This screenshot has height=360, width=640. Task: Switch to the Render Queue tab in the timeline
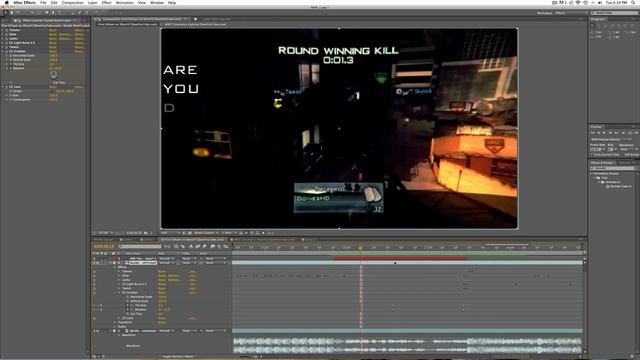pyautogui.click(x=104, y=240)
